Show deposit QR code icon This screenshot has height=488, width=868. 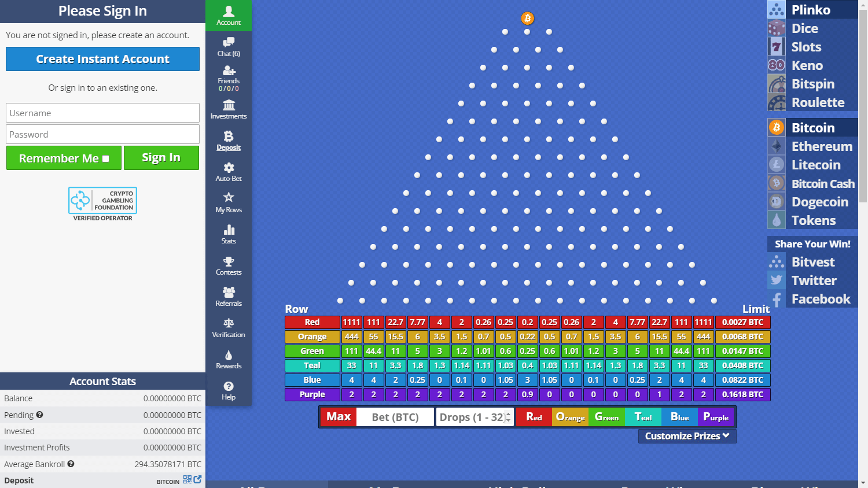tap(187, 479)
